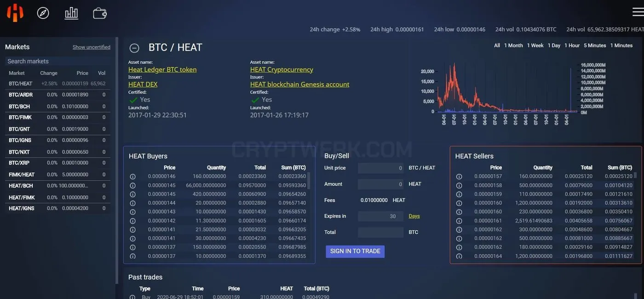This screenshot has height=299, width=644.
Task: Click info icon for sell order 230.00000000
Action: pos(459,212)
